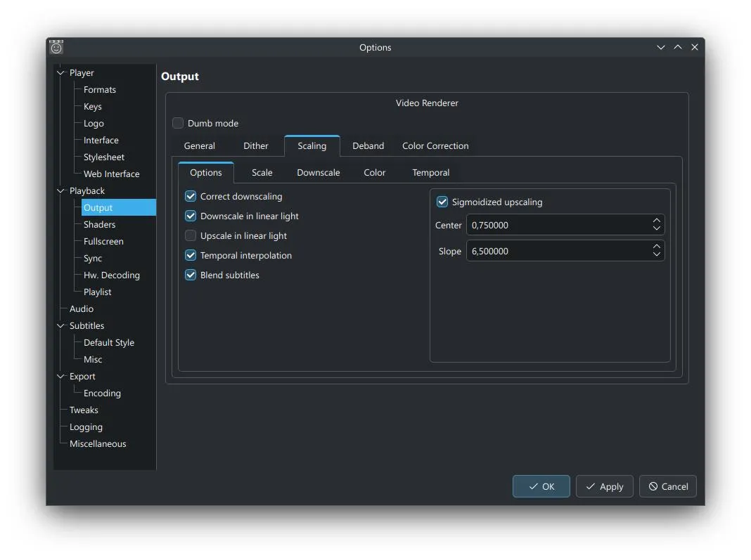Disable Temporal interpolation checkbox
The width and height of the screenshot is (751, 560).
[x=191, y=255]
